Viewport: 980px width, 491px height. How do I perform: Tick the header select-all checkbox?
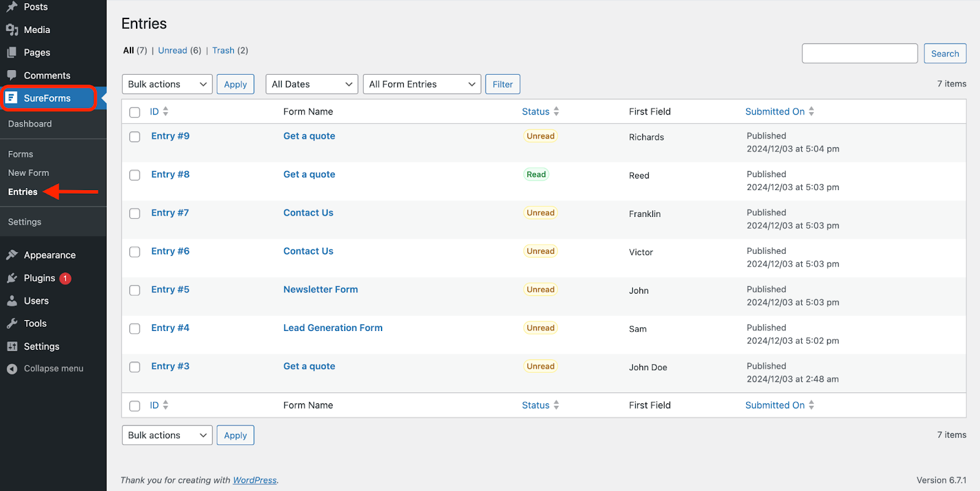tap(135, 112)
